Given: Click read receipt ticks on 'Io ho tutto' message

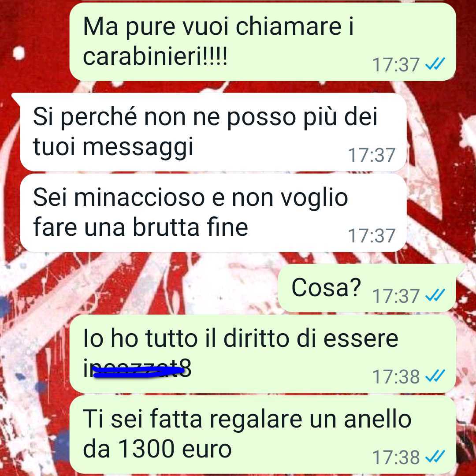Looking at the screenshot, I should point(435,376).
